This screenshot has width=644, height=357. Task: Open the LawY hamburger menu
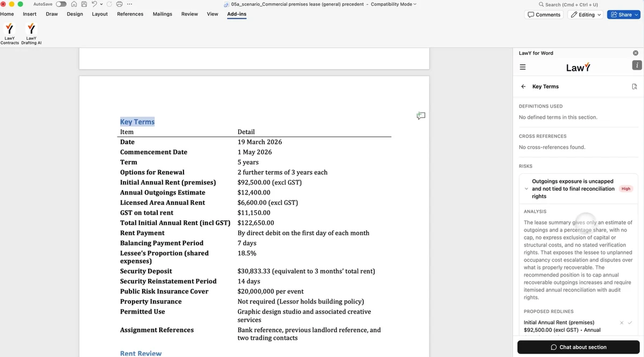pos(522,67)
